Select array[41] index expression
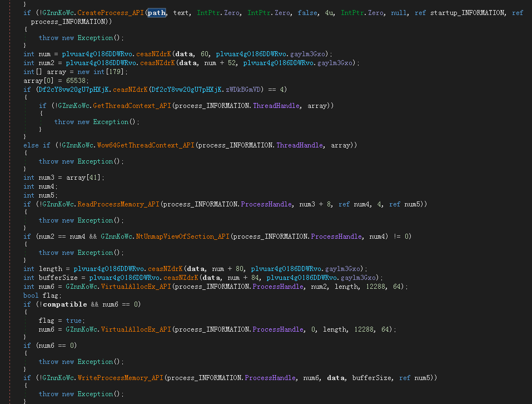The height and width of the screenshot is (404, 532). click(x=83, y=177)
